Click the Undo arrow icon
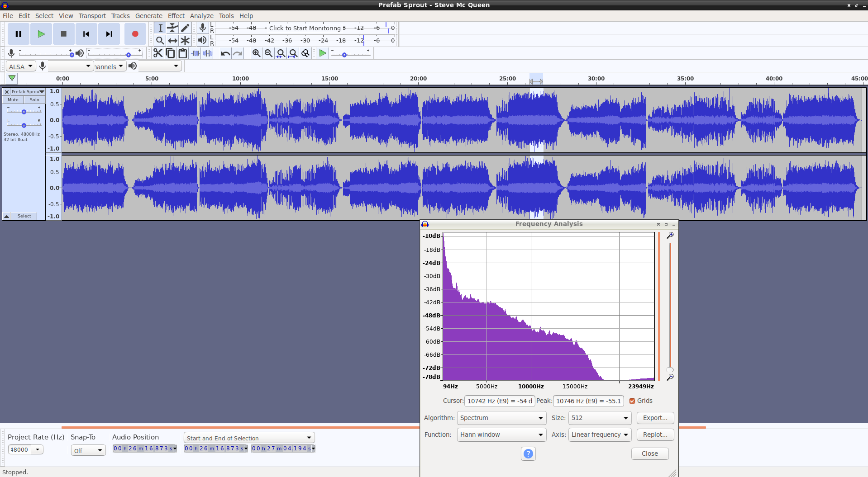Viewport: 868px width, 477px height. pyautogui.click(x=225, y=53)
